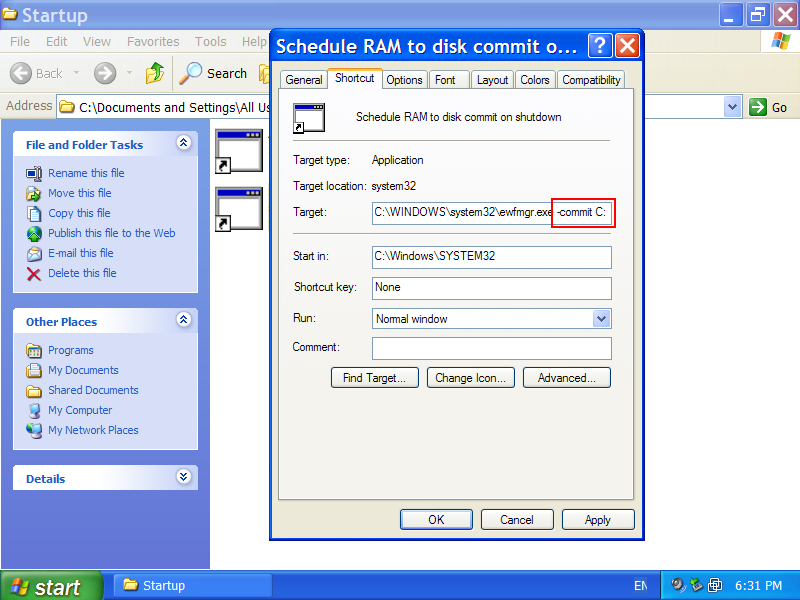
Task: Click inside the Target field
Action: [492, 213]
